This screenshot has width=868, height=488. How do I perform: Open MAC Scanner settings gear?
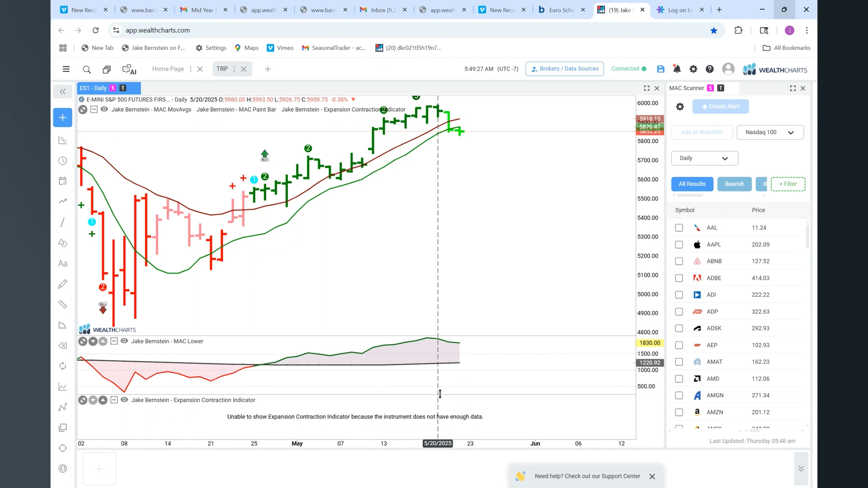click(680, 107)
